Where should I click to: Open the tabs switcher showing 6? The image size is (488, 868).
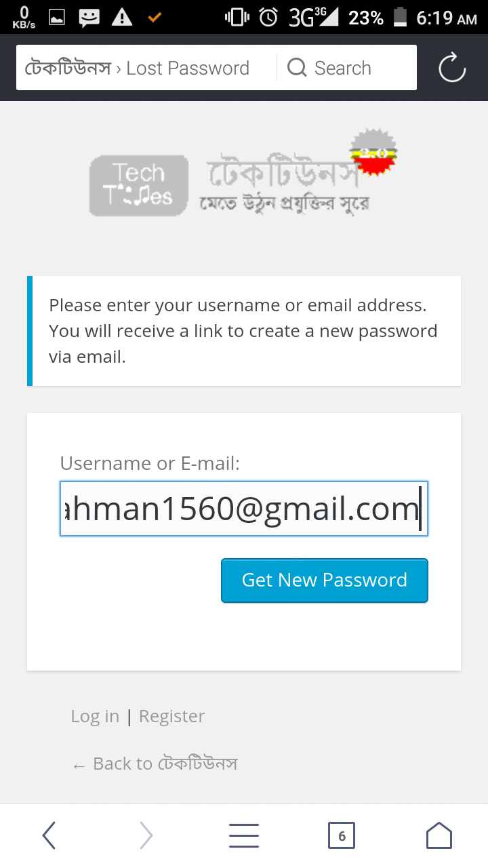tap(342, 835)
